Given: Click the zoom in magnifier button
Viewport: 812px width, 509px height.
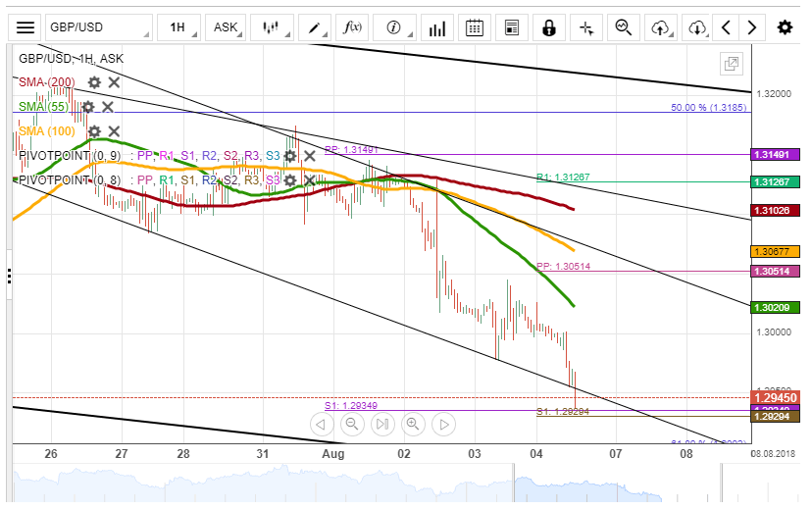Looking at the screenshot, I should (x=413, y=425).
